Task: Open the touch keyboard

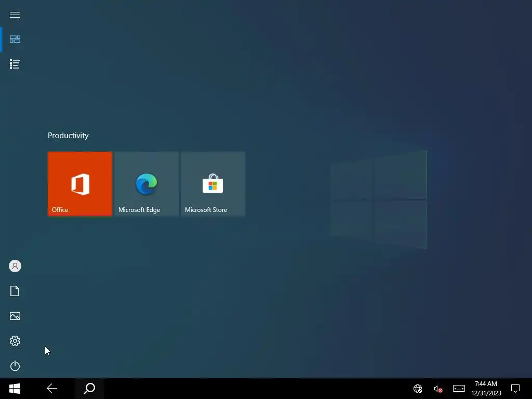Action: (x=459, y=389)
